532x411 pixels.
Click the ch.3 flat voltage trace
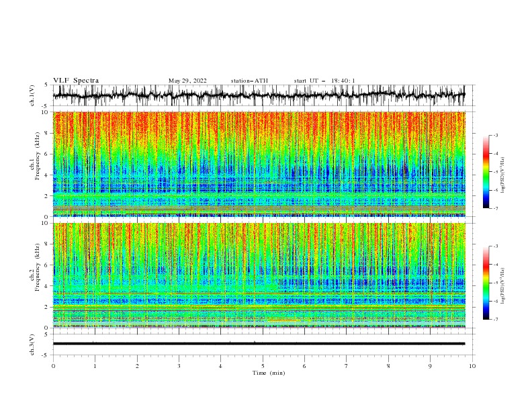click(259, 344)
